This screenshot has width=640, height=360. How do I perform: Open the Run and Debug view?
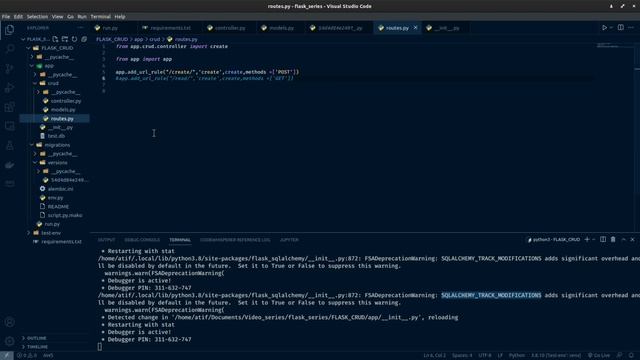click(x=9, y=87)
